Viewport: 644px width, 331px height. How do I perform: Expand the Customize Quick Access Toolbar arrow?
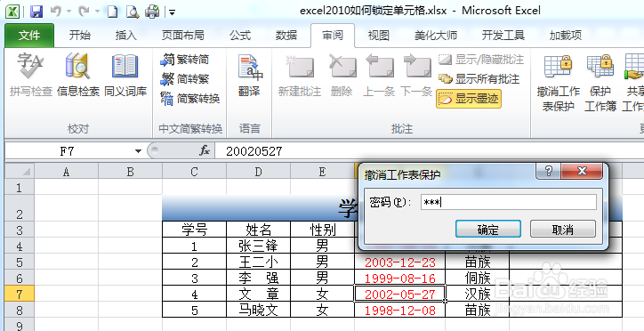172,12
